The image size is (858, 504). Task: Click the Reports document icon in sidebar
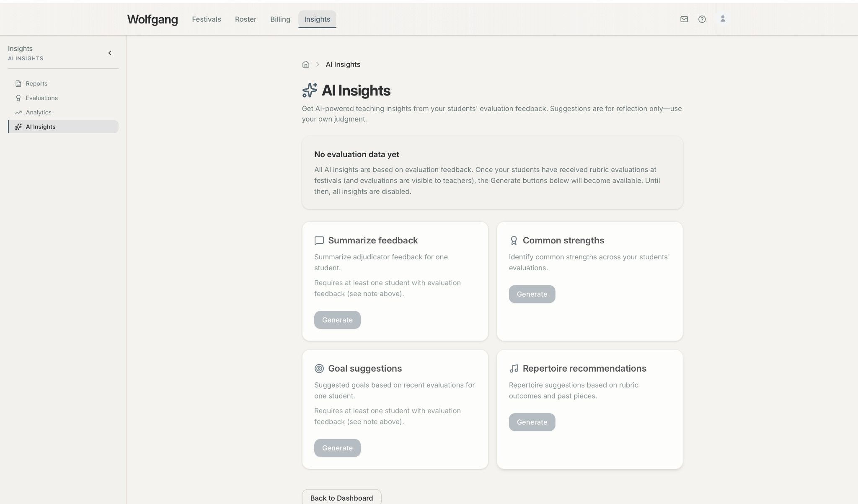(x=18, y=84)
